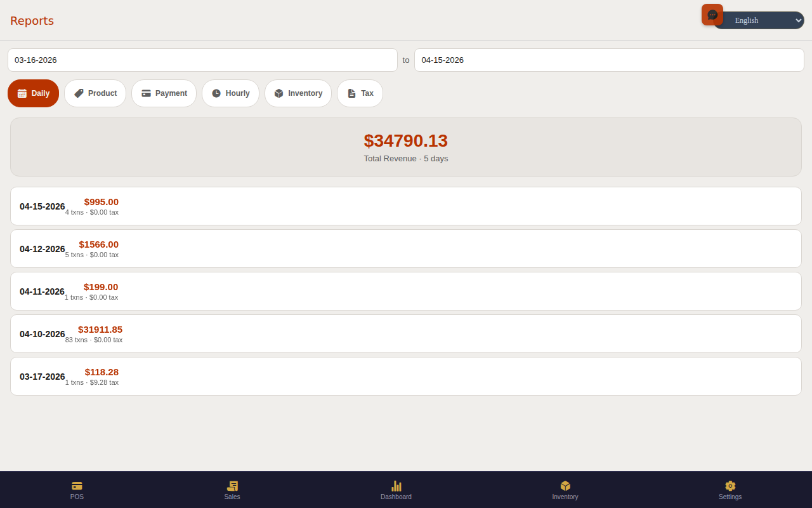The width and height of the screenshot is (812, 508).
Task: Open details for the 04-10-2026 revenue row
Action: click(x=406, y=333)
